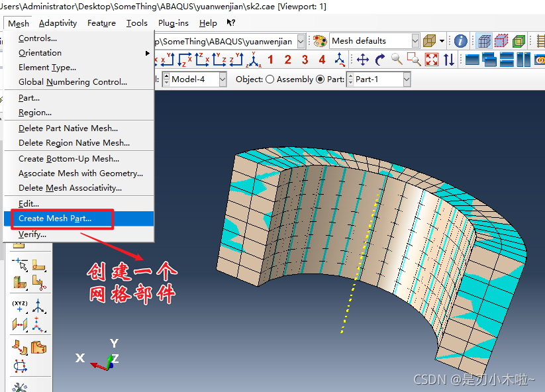Apply the isometric view icon
This screenshot has height=392, width=545.
coord(254,60)
